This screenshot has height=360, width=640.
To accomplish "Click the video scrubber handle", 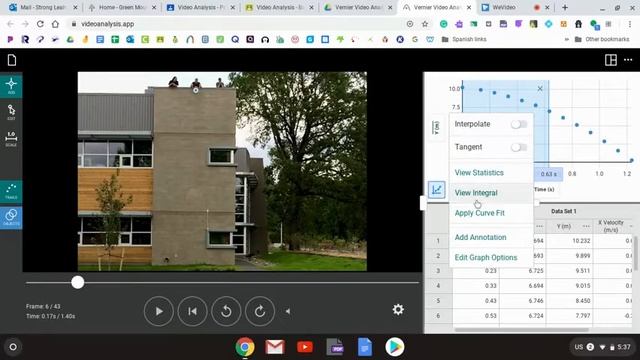I will tap(78, 282).
